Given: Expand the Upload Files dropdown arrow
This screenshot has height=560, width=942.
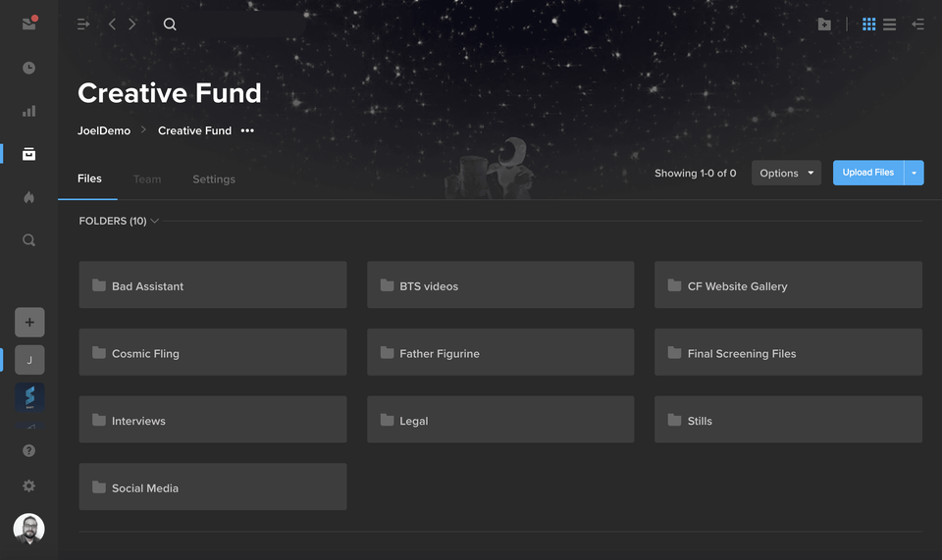Looking at the screenshot, I should pos(914,173).
